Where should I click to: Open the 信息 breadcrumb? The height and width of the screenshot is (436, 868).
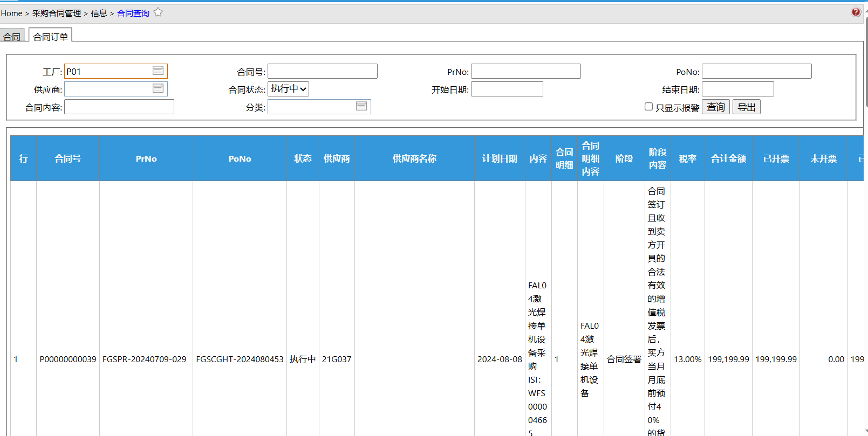(99, 13)
